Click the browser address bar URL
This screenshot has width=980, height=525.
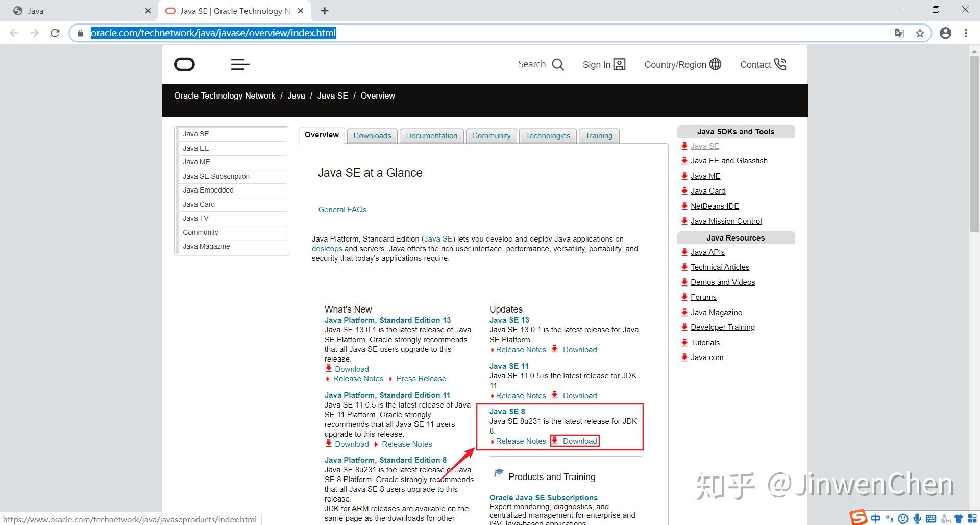(213, 33)
